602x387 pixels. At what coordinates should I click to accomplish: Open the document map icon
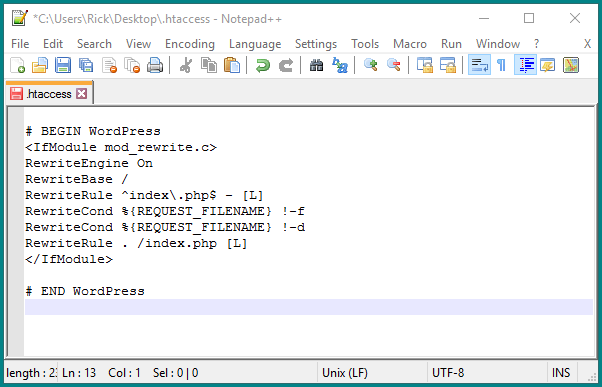(x=571, y=65)
